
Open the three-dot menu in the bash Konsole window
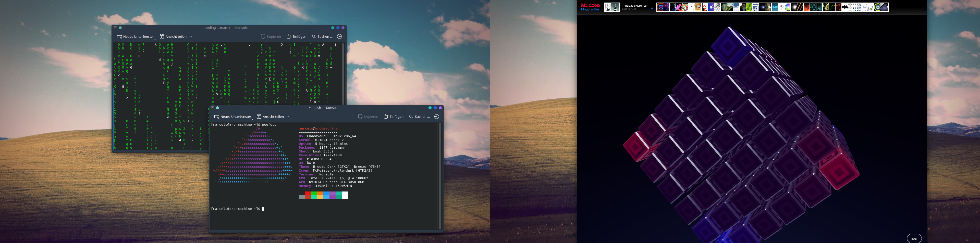pyautogui.click(x=437, y=117)
